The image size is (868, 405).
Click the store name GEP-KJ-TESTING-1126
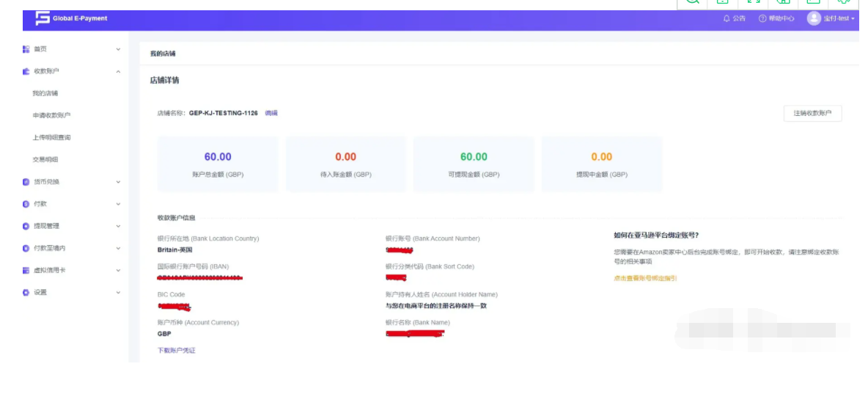click(224, 113)
